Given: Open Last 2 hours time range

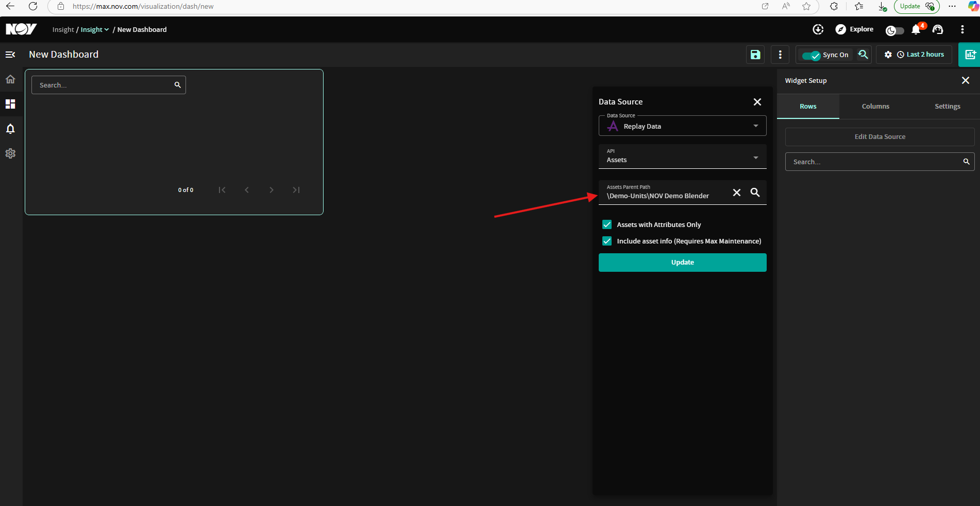Looking at the screenshot, I should [921, 55].
